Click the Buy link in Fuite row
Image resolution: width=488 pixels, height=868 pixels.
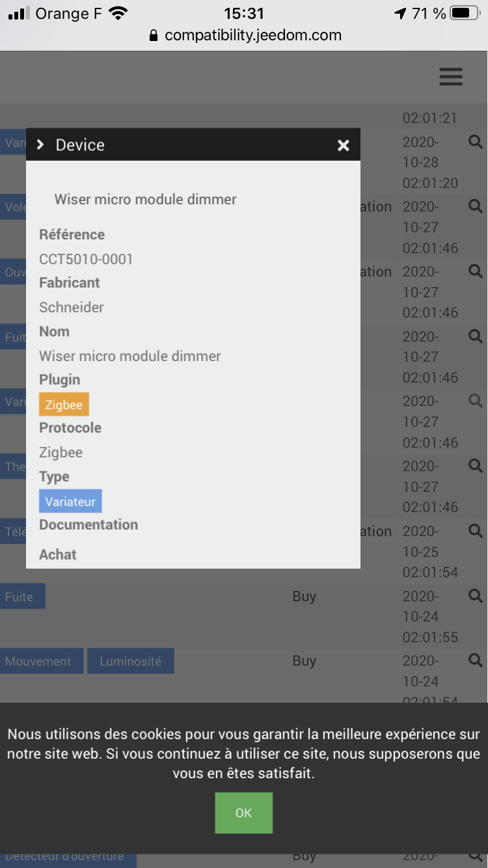click(304, 596)
